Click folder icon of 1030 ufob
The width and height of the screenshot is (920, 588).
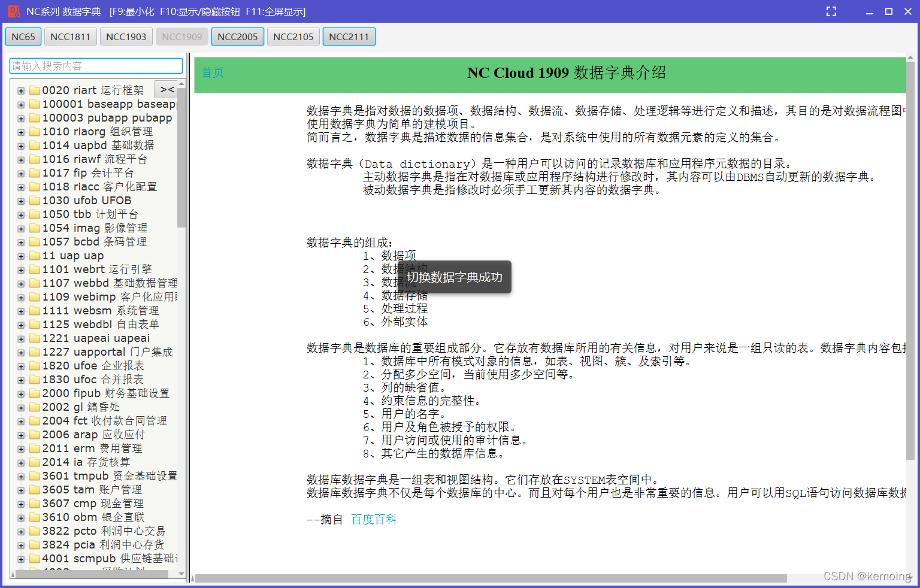point(35,201)
